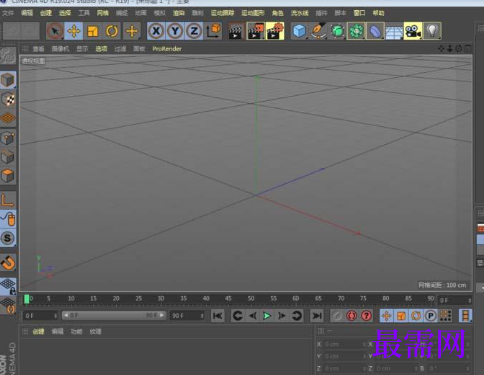Viewport: 484px width, 375px height.
Task: Add a Cube primitive object
Action: pyautogui.click(x=299, y=31)
